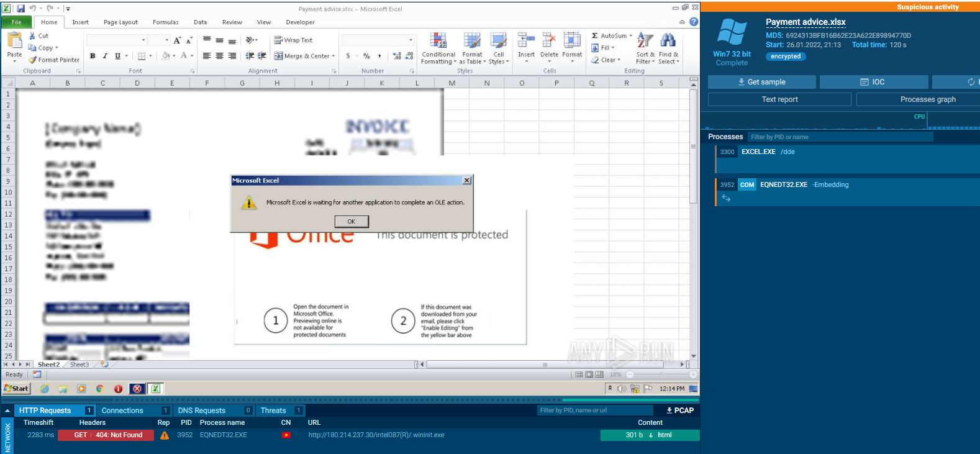Open the font name combo box
Screen dimensions: 980x454
click(117, 40)
